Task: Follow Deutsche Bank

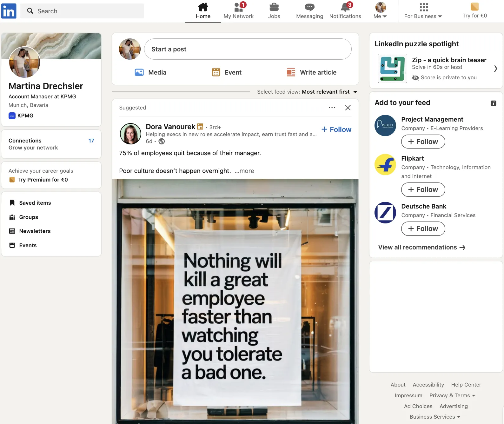Action: (423, 229)
